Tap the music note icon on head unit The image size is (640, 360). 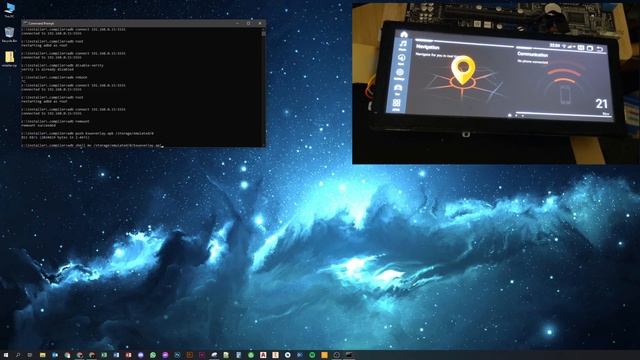pyautogui.click(x=403, y=44)
